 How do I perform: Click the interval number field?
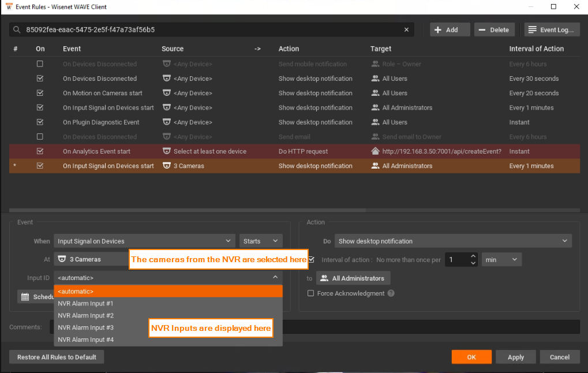pos(457,260)
